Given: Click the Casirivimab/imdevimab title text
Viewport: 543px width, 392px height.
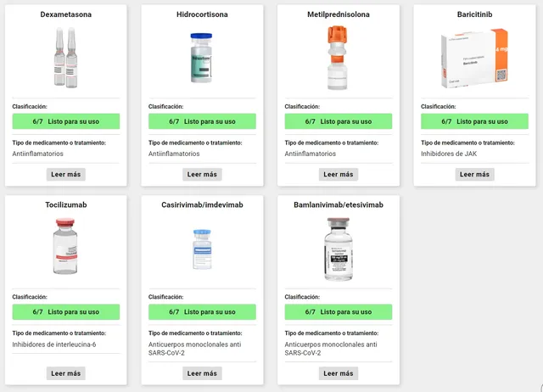Looking at the screenshot, I should point(202,204).
